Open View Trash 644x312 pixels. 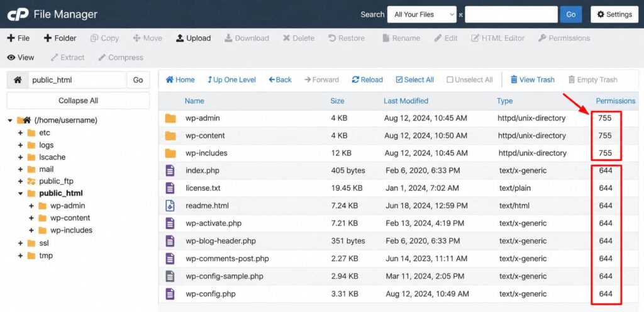pyautogui.click(x=532, y=80)
